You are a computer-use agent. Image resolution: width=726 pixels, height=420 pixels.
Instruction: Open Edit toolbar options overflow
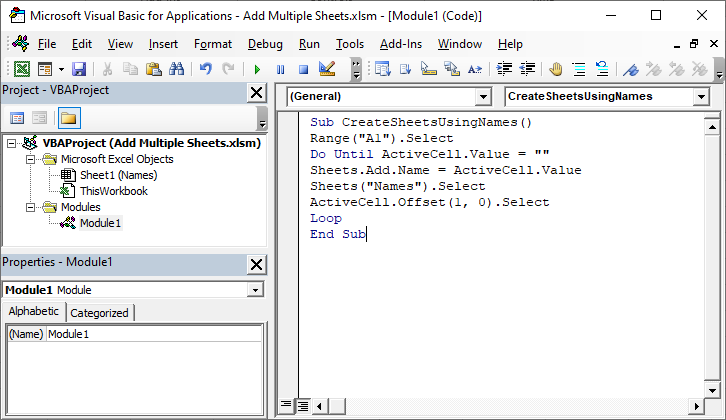click(719, 70)
